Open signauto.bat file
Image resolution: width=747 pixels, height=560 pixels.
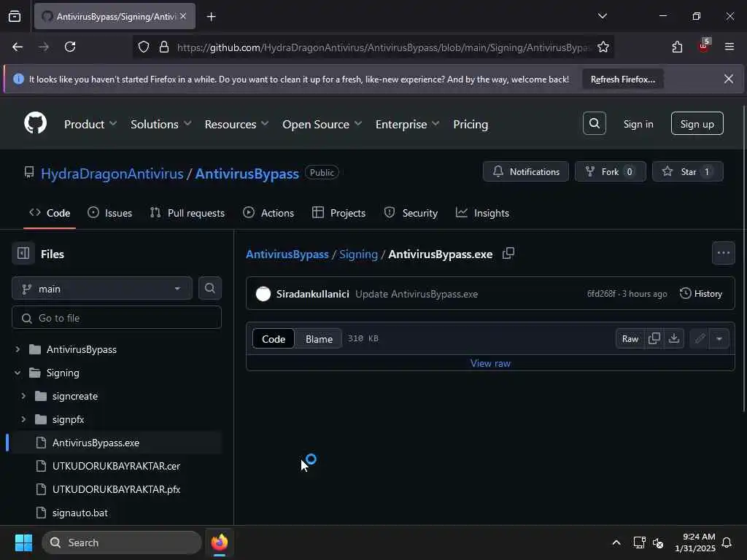80,513
